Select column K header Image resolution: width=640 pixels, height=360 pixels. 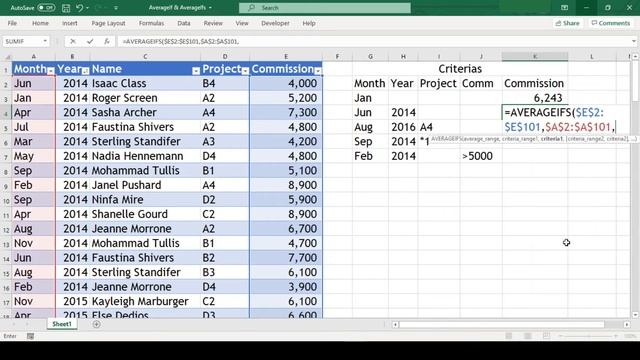click(x=535, y=56)
